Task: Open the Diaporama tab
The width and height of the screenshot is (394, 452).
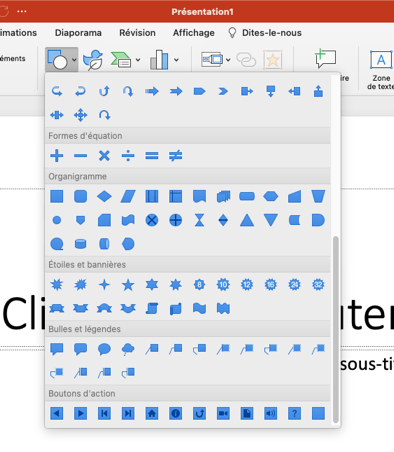Action: click(x=78, y=33)
